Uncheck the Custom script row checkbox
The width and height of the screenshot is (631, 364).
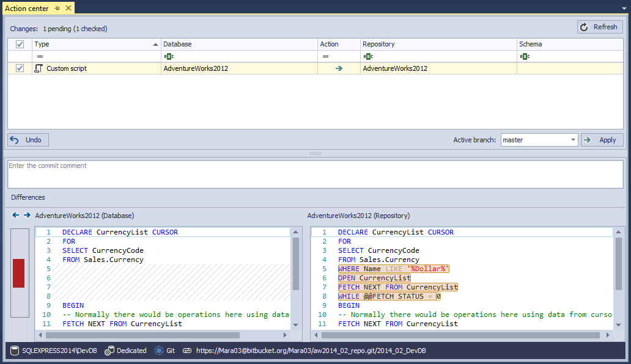[x=20, y=68]
